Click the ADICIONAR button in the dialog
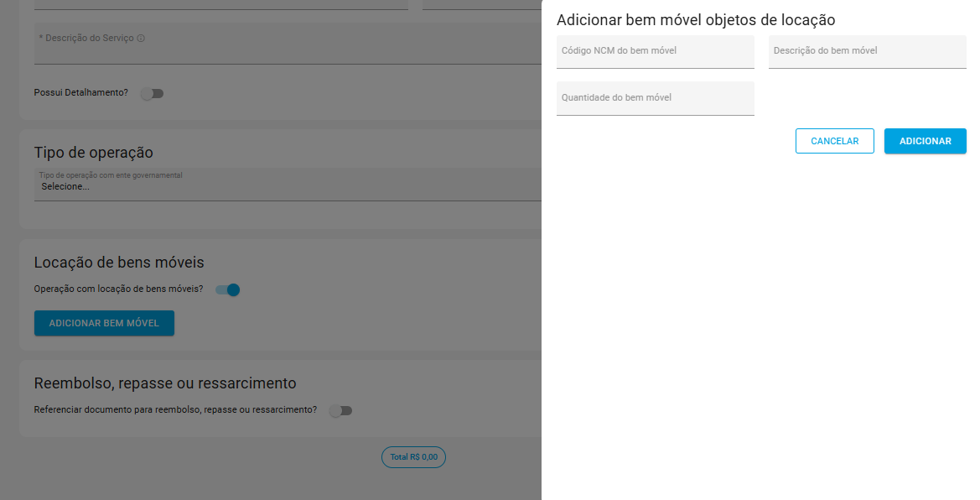 click(x=925, y=141)
